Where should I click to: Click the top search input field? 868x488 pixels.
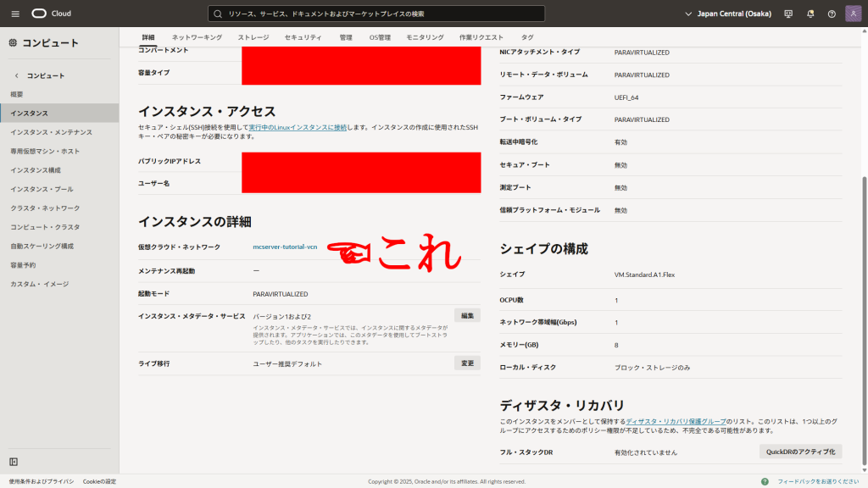tap(376, 14)
